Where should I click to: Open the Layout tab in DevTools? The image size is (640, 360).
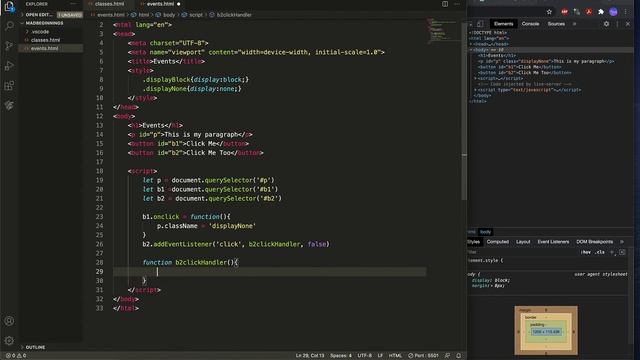(523, 242)
